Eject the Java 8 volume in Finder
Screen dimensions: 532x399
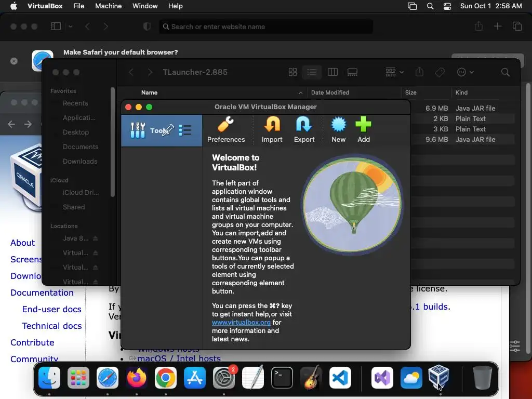click(x=96, y=238)
